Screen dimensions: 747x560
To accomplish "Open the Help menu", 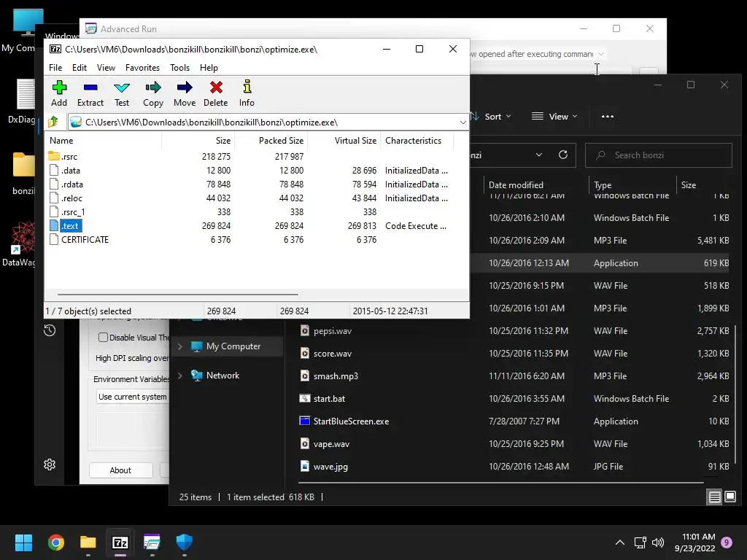I will 209,68.
